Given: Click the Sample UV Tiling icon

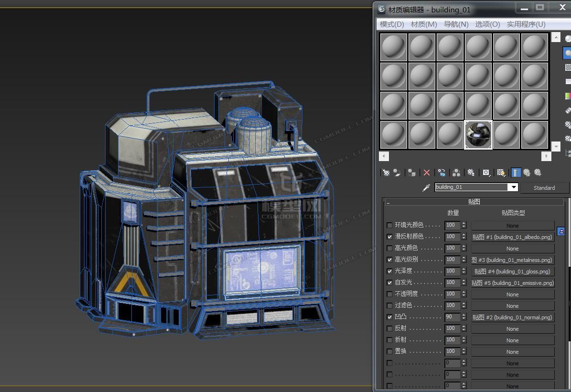Looking at the screenshot, I should click(x=567, y=82).
